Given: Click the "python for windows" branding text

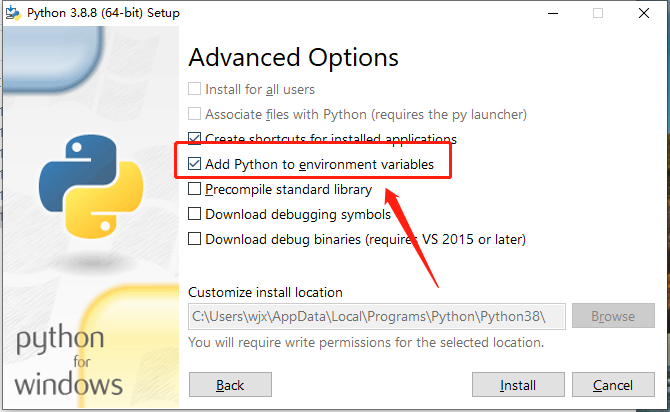Looking at the screenshot, I should tap(69, 361).
